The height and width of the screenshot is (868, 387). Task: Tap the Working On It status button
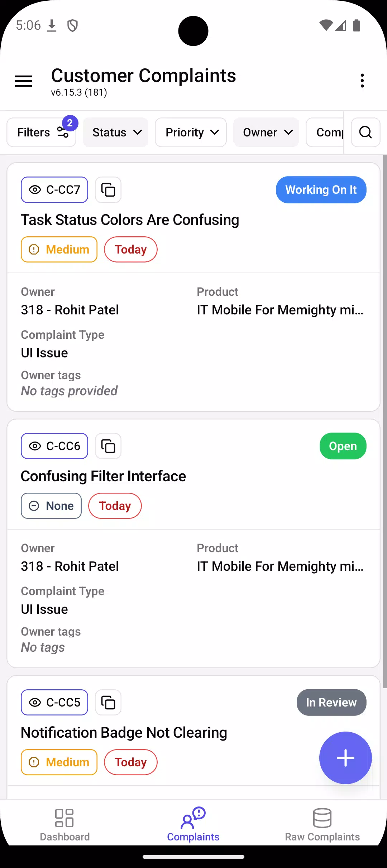321,190
